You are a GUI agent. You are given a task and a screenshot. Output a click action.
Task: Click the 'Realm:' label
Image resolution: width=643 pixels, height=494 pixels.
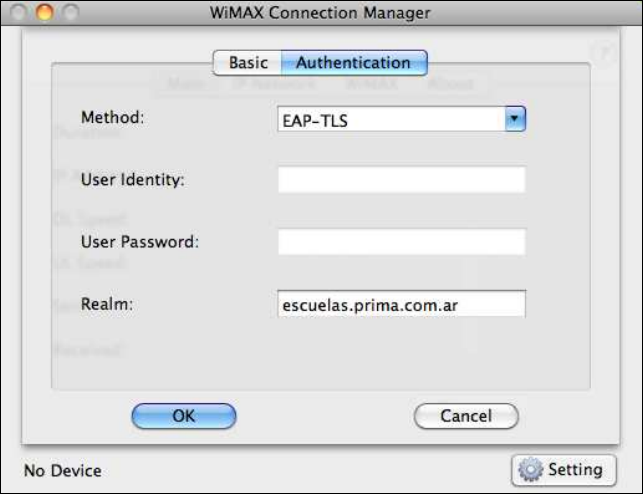[107, 304]
